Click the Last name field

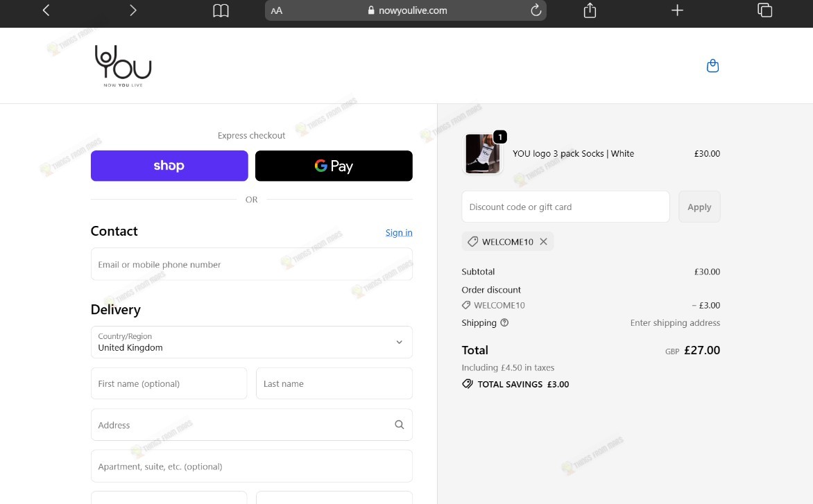click(334, 383)
